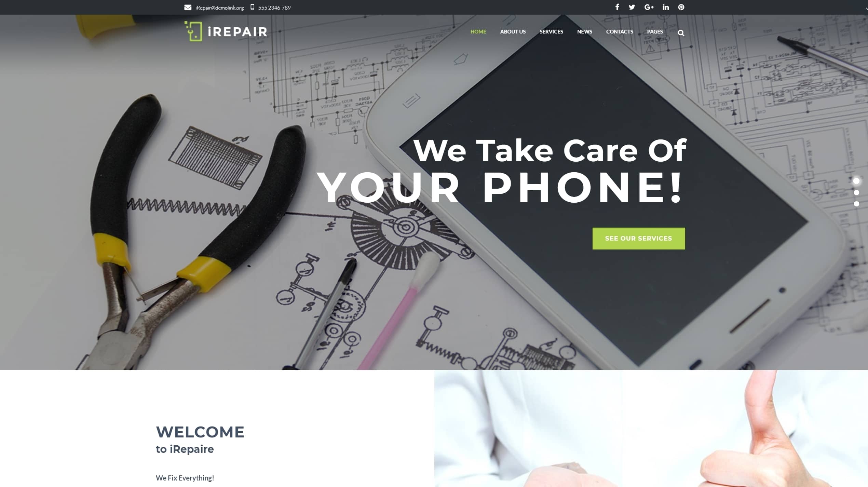Screen dimensions: 868x487
Task: Click the search magnifier icon
Action: coord(681,31)
